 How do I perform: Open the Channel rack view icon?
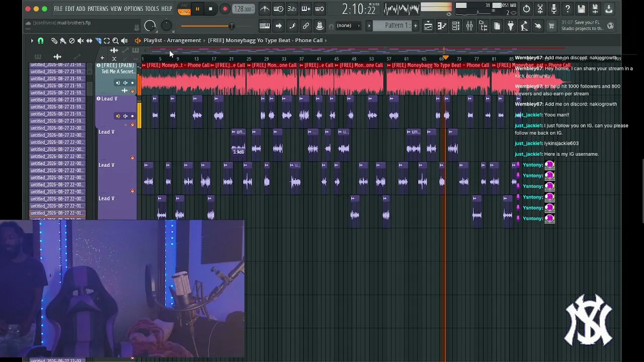(x=455, y=26)
